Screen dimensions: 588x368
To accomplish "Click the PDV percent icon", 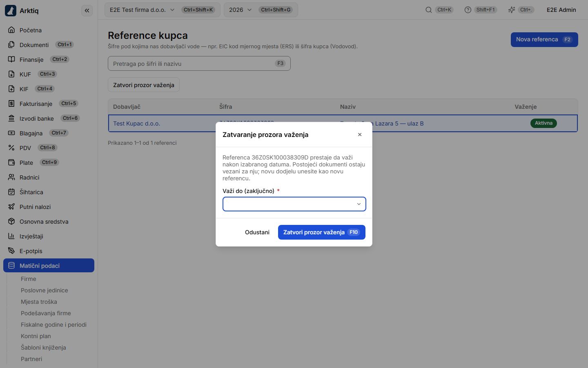I will click(x=11, y=148).
